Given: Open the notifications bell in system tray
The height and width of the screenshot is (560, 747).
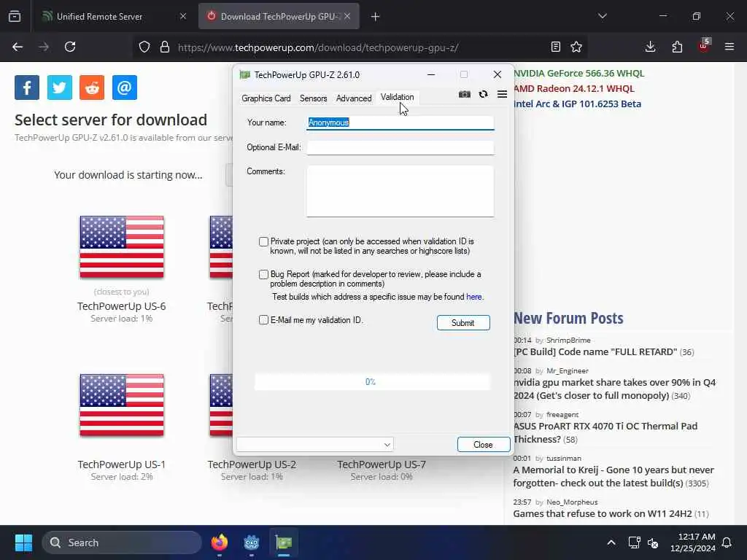Looking at the screenshot, I should pos(727,542).
